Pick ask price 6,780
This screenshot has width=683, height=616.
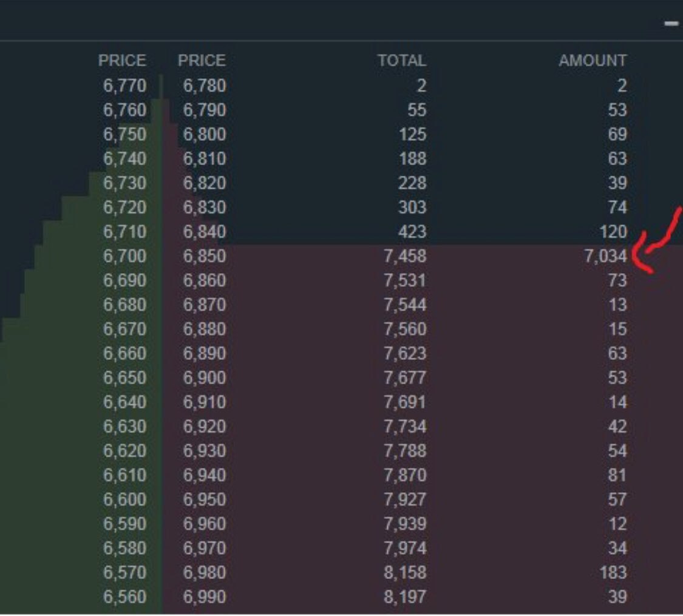205,86
